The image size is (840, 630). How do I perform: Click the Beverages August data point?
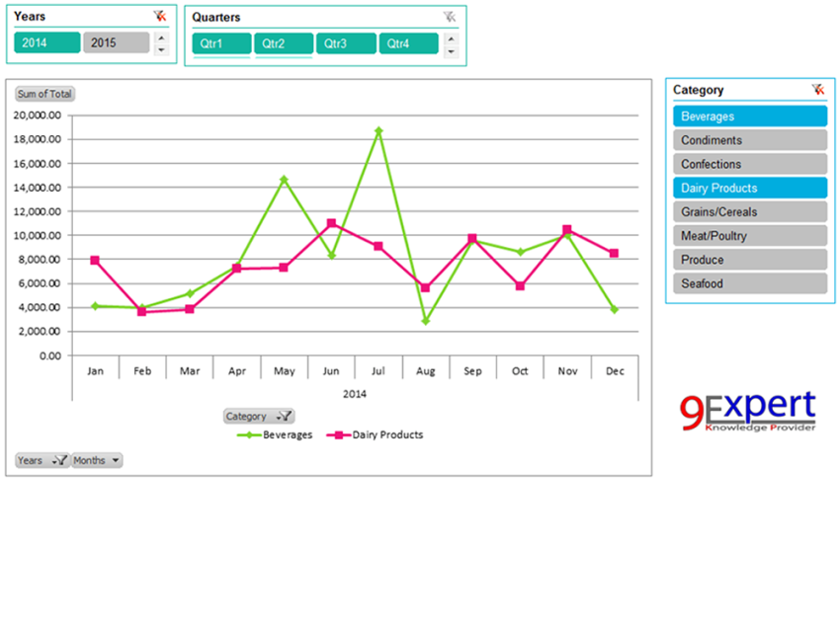[426, 321]
